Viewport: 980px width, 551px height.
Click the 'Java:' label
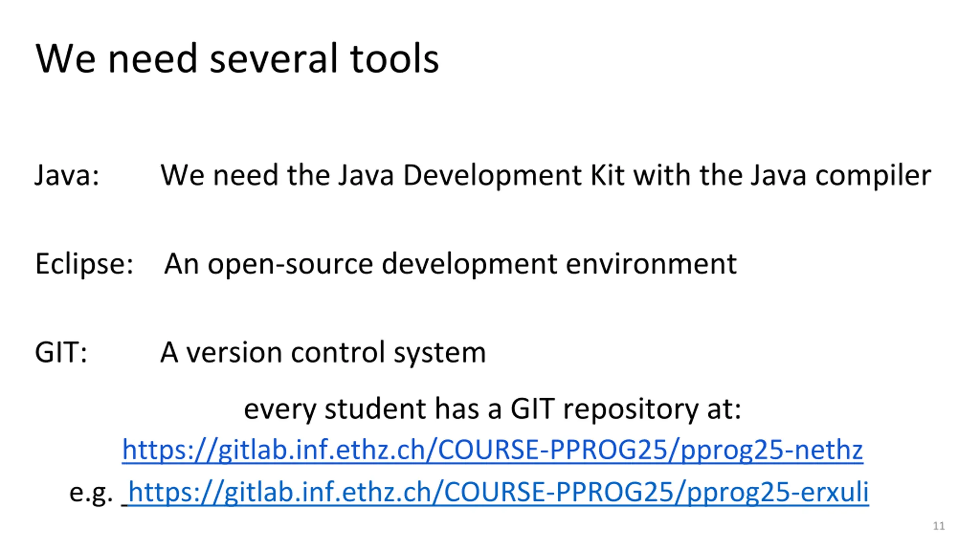[x=67, y=175]
